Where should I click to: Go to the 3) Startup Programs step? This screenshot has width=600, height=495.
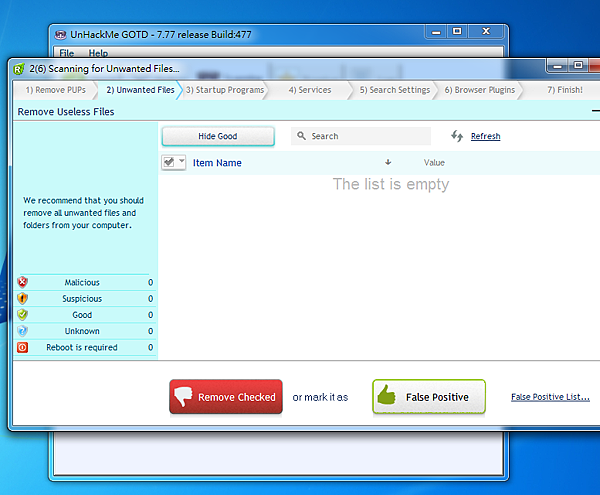point(225,90)
